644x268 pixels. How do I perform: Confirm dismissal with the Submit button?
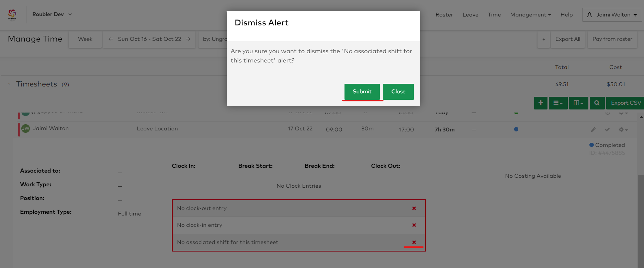click(362, 92)
